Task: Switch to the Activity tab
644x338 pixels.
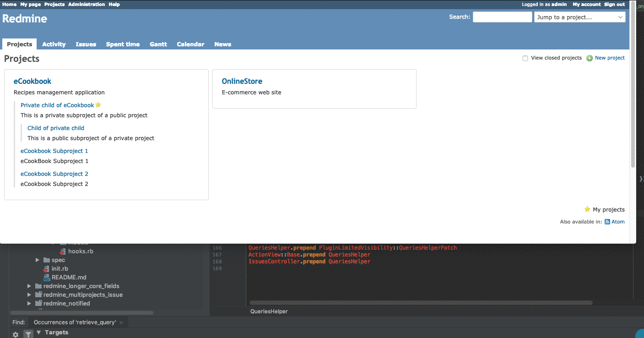Action: [x=54, y=44]
